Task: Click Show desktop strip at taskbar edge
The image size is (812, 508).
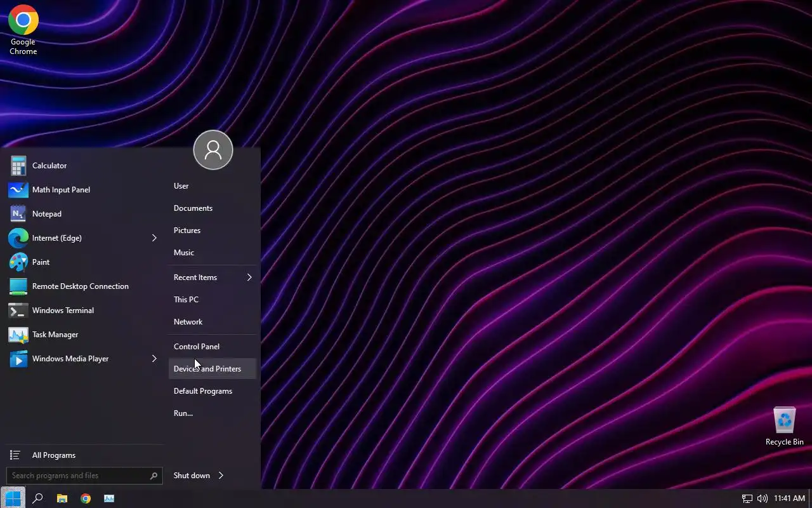Action: 810,498
